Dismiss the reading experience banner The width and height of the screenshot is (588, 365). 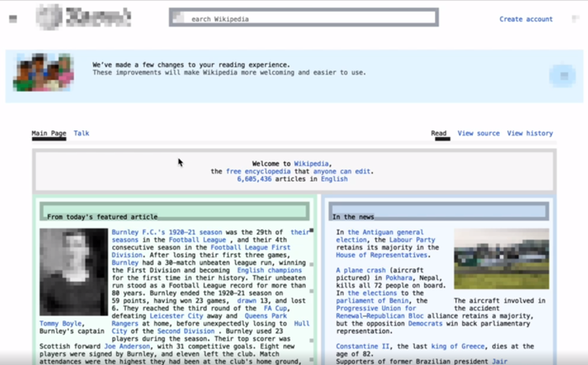(x=564, y=76)
